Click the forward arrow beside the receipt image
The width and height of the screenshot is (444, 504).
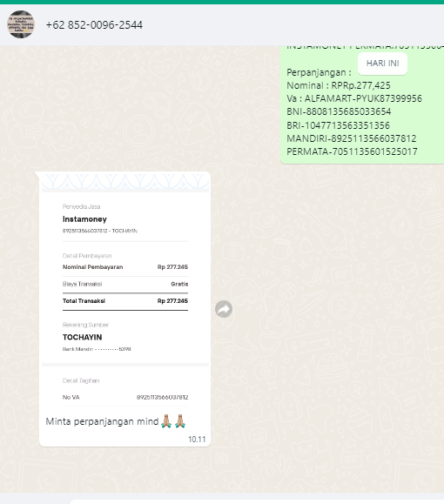pyautogui.click(x=224, y=309)
